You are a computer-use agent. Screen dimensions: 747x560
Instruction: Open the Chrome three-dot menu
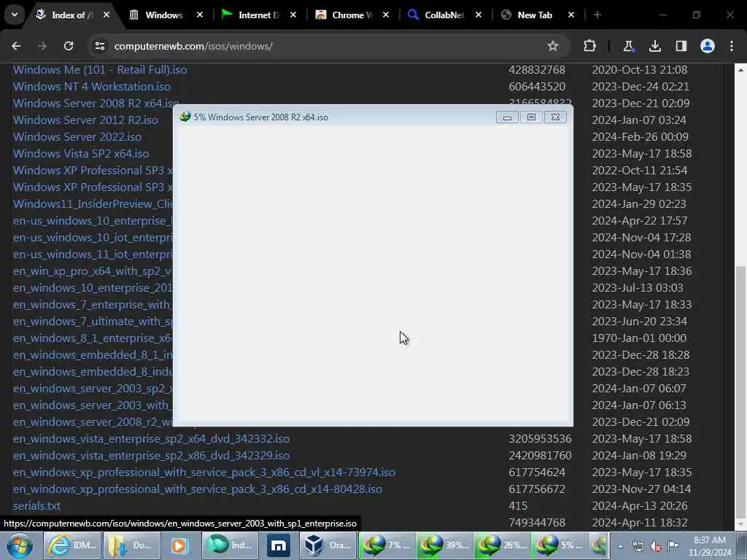[x=732, y=46]
